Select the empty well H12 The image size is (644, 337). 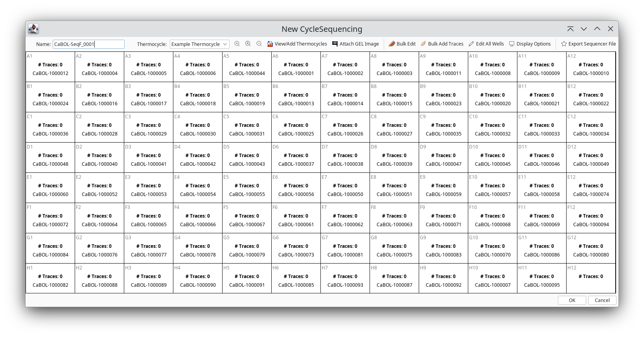(591, 278)
